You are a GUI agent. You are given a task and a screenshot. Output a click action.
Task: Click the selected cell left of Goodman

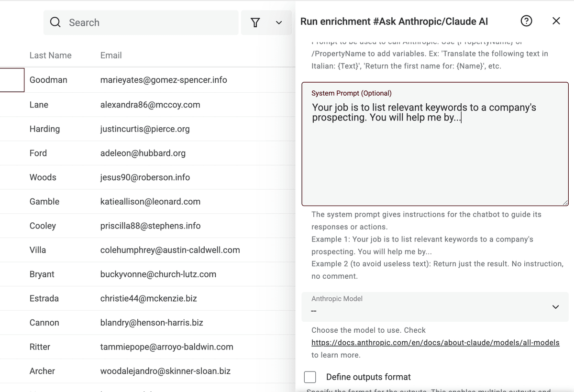pyautogui.click(x=12, y=80)
